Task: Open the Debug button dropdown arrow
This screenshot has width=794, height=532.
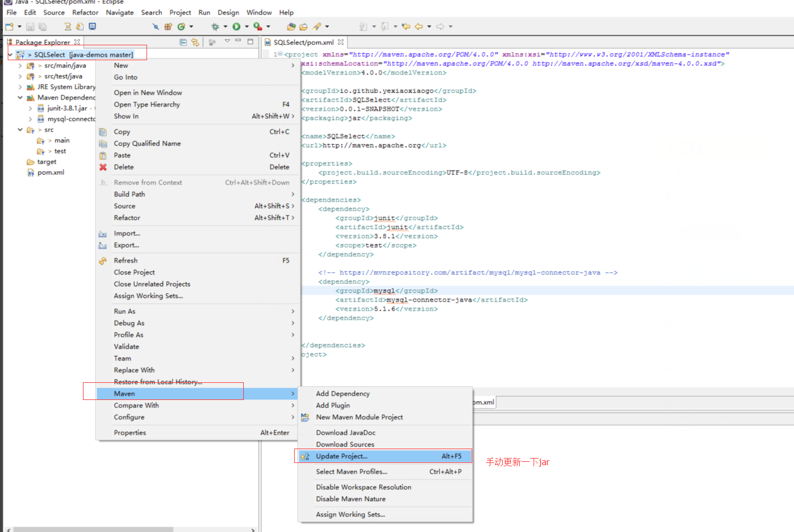Action: pos(225,27)
